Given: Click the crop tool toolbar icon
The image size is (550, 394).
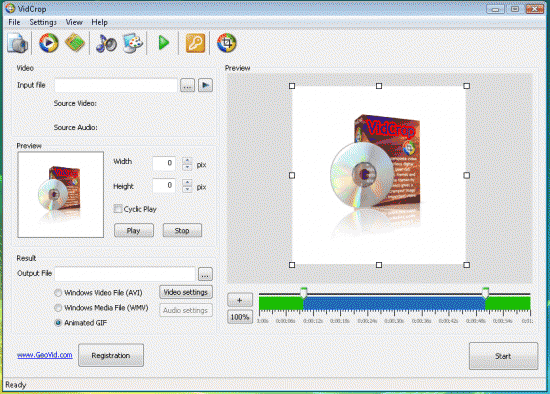Looking at the screenshot, I should (x=227, y=43).
